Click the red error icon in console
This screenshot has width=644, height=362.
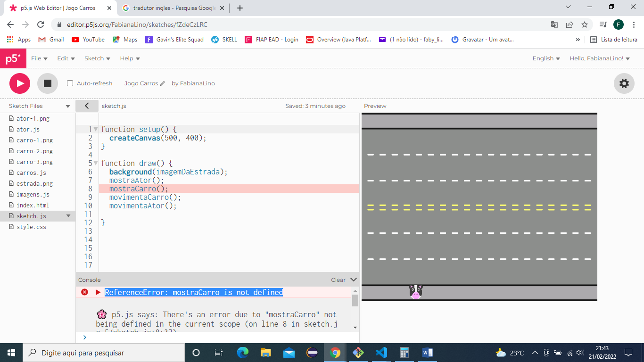[x=84, y=292]
